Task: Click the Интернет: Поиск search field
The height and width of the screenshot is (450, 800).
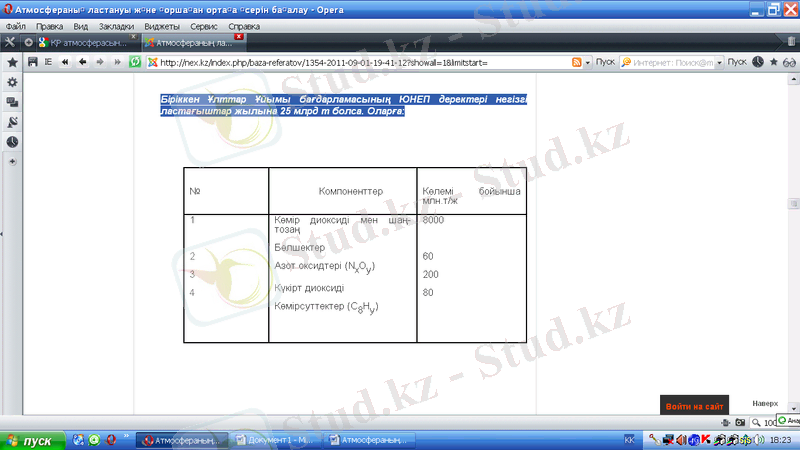Action: (x=672, y=62)
